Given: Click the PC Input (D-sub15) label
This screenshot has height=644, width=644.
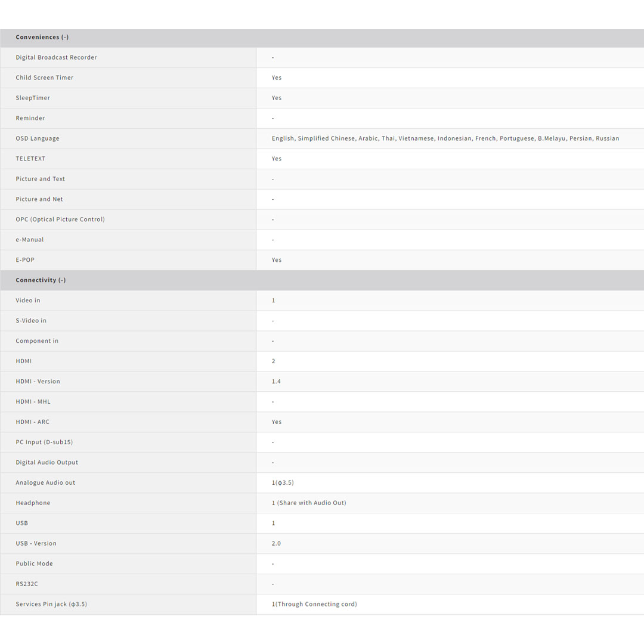Looking at the screenshot, I should click(44, 442).
